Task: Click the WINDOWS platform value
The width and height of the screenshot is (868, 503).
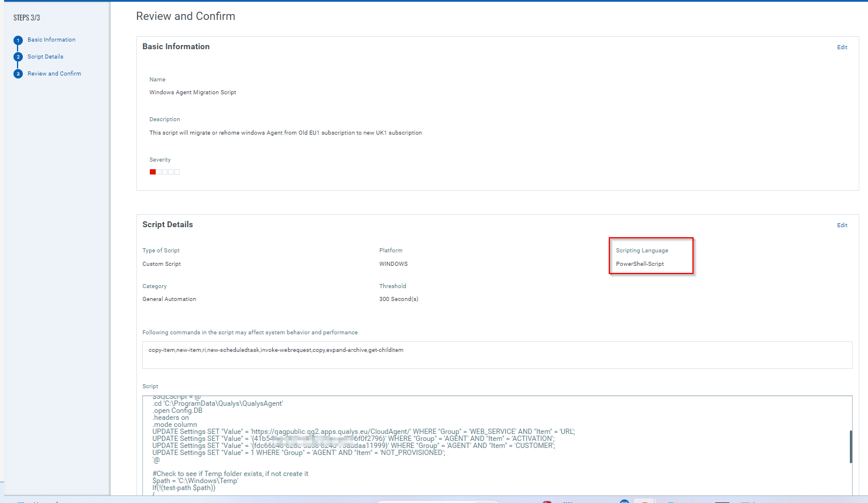Action: coord(393,264)
